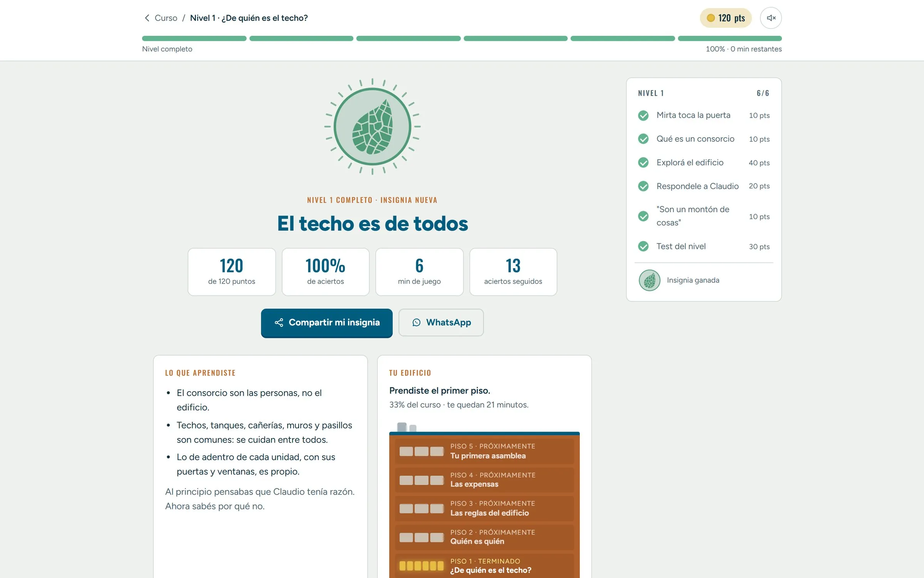The width and height of the screenshot is (924, 578).
Task: Click the small leaf icon beside Insignia ganada
Action: (x=649, y=280)
